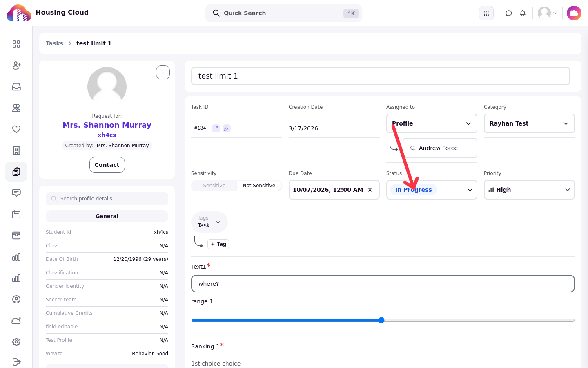Copy task link with chain icon
588x368 pixels.
pos(227,128)
